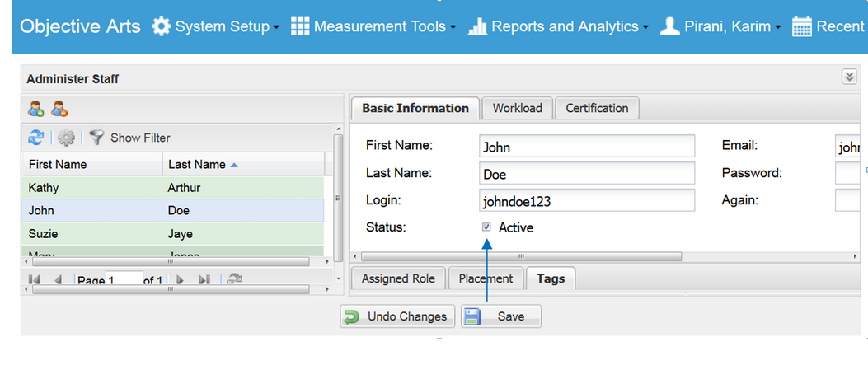Uncheck the Active status checkbox
The image size is (868, 365).
click(486, 227)
